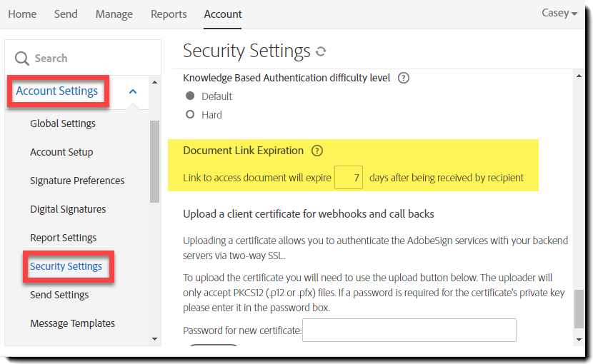Open the Reports tab

coord(169,14)
